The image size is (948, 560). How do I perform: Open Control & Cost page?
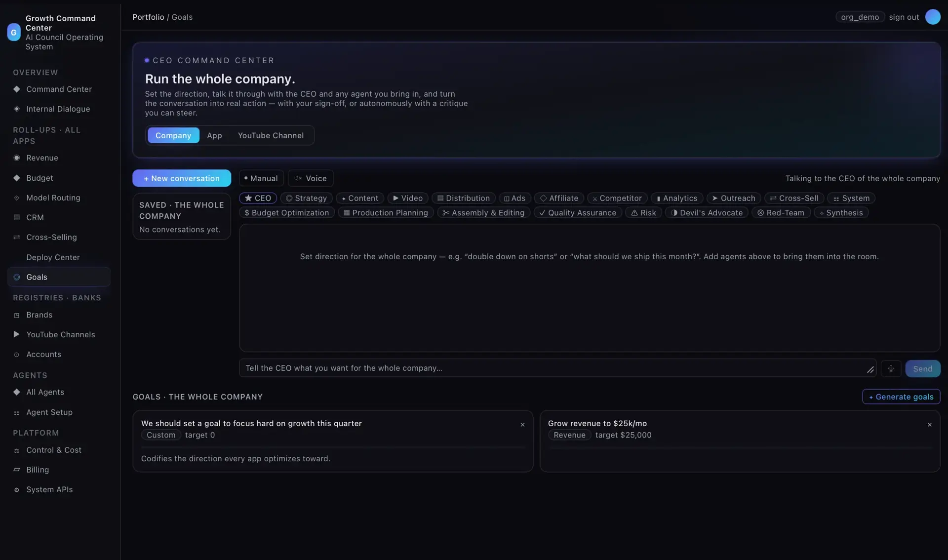tap(59, 450)
